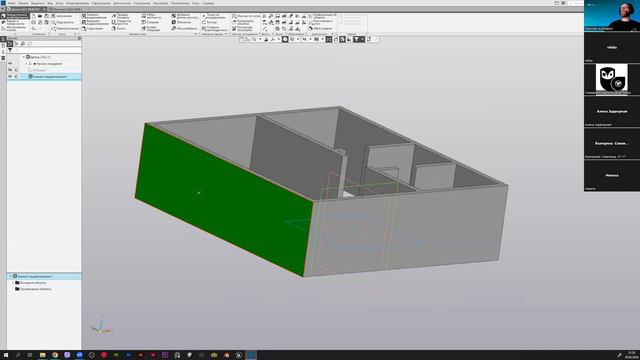Click the Сечение tool
Image resolution: width=640 pixels, height=360 pixels.
pyautogui.click(x=150, y=22)
